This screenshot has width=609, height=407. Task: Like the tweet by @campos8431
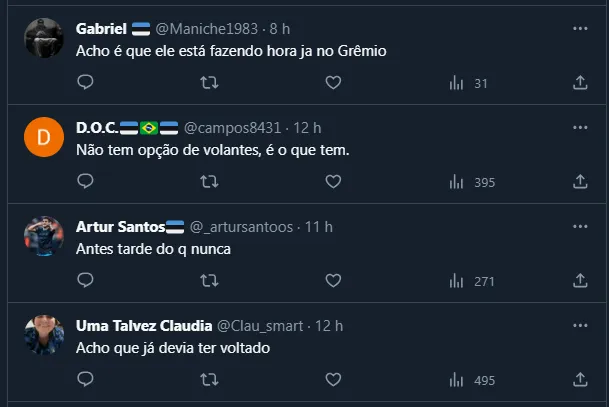[333, 181]
